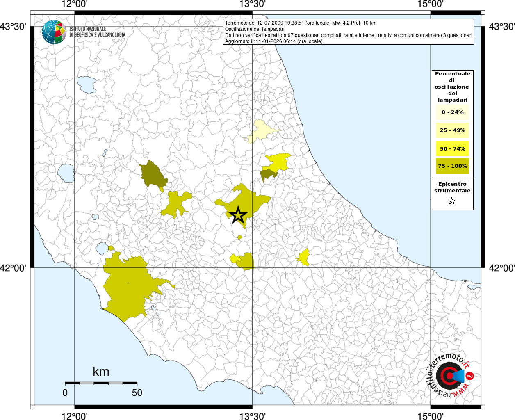Click the epicenter star on the map
The width and height of the screenshot is (515, 420).
click(x=238, y=215)
